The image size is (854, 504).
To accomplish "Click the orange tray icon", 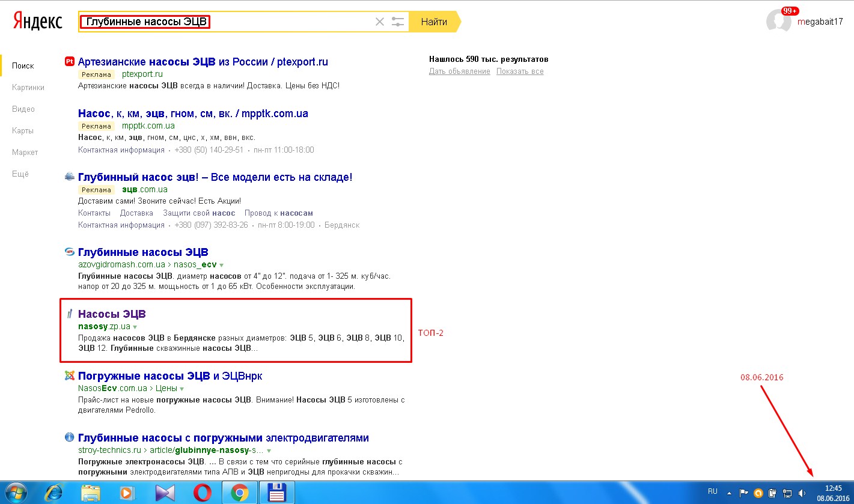I will coord(758,493).
